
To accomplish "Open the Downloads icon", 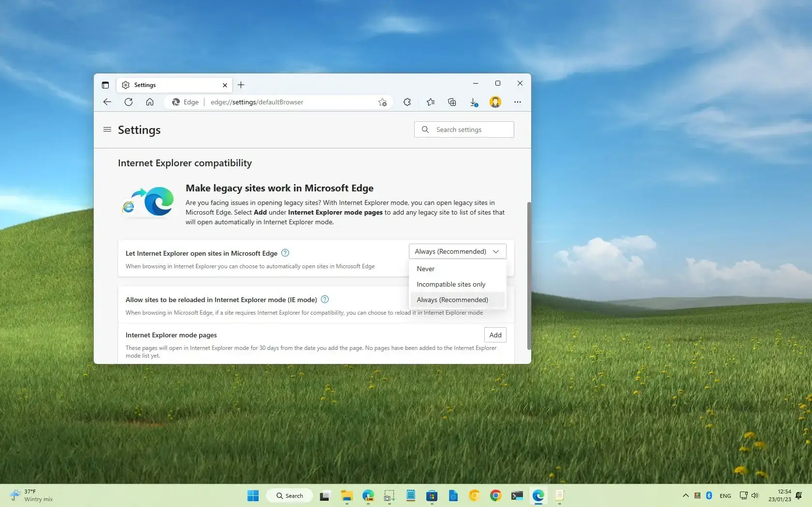I will (x=474, y=102).
